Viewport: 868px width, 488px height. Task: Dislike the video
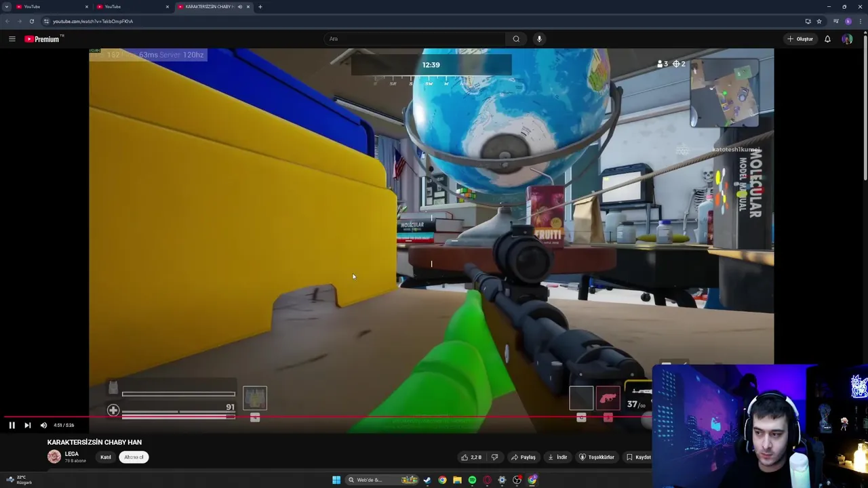coord(494,457)
